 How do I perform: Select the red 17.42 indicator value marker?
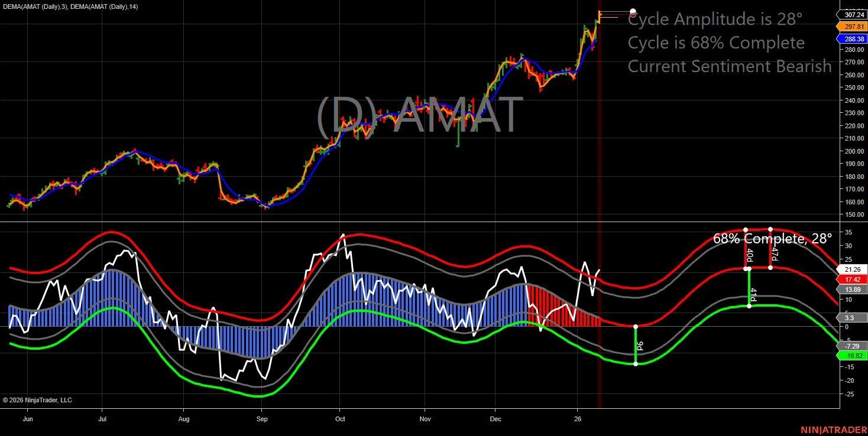853,279
